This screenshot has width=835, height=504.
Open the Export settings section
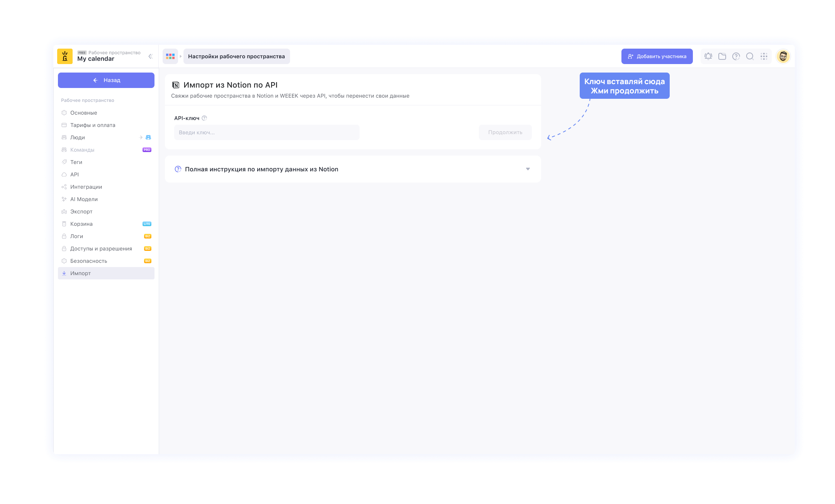pos(81,211)
